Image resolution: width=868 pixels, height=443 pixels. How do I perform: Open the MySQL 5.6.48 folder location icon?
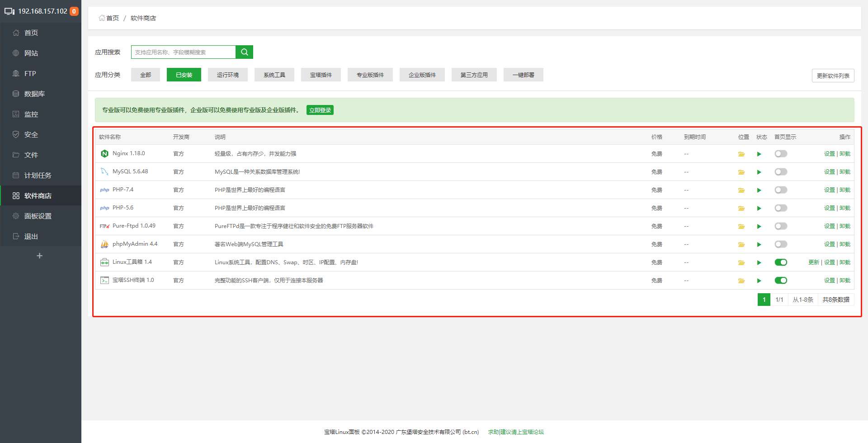point(741,172)
